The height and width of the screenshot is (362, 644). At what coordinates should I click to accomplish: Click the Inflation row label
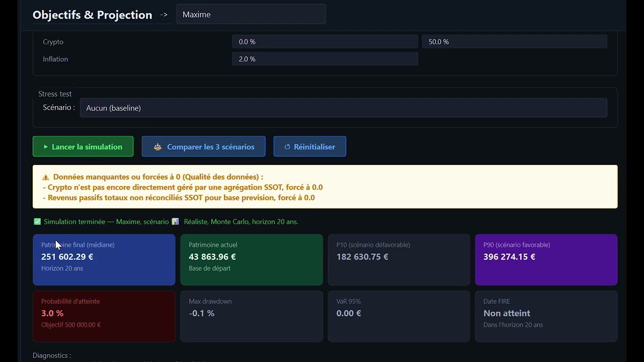tap(55, 59)
